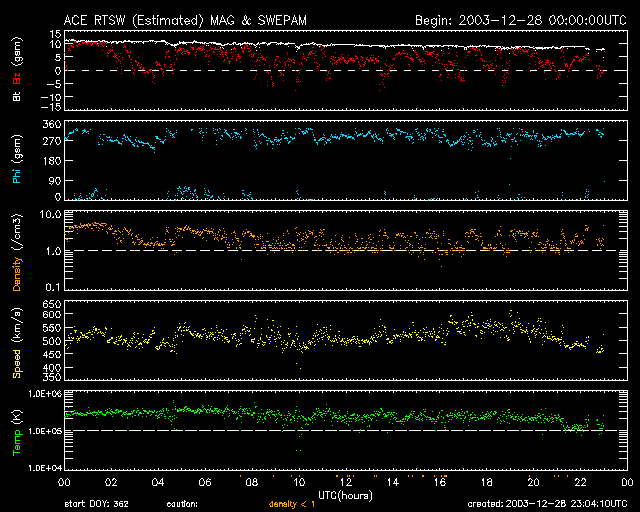Click the Begin date timestamp in the header
Screen dimensions: 640x512
520,20
